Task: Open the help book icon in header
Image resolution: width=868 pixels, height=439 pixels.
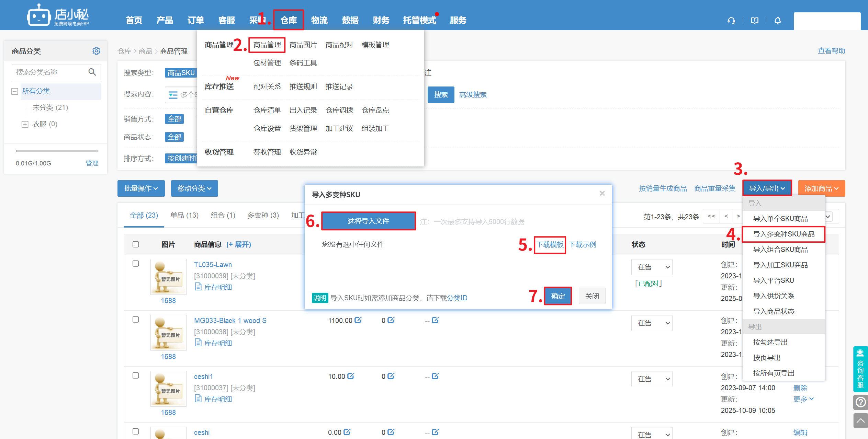Action: pos(754,21)
